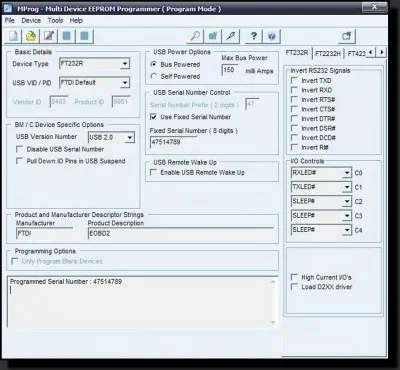Check the Invert TXD box
400x370 pixels.
point(294,80)
